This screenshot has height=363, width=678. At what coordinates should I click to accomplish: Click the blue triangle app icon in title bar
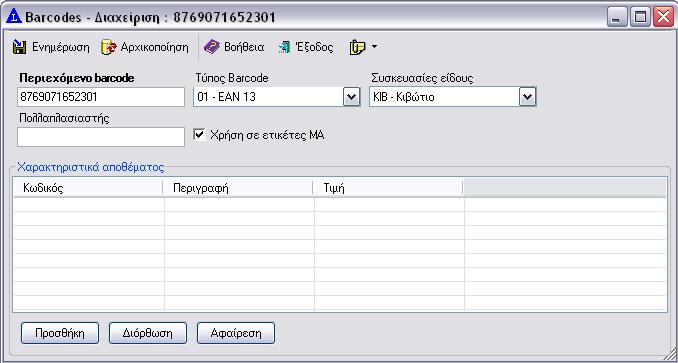[x=14, y=16]
